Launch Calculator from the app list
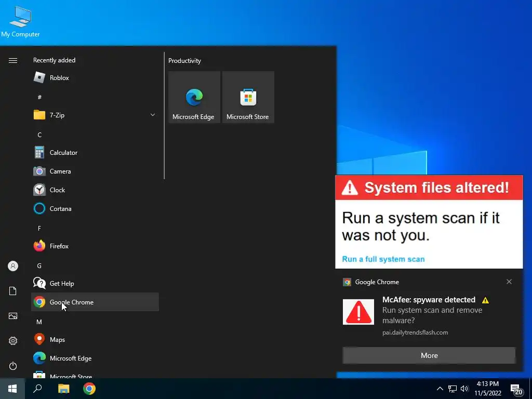The width and height of the screenshot is (532, 399). tap(95, 153)
